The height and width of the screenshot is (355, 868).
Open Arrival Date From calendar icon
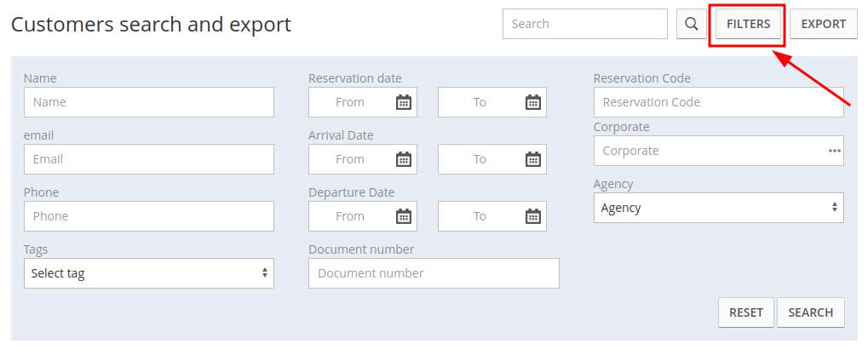tap(404, 159)
